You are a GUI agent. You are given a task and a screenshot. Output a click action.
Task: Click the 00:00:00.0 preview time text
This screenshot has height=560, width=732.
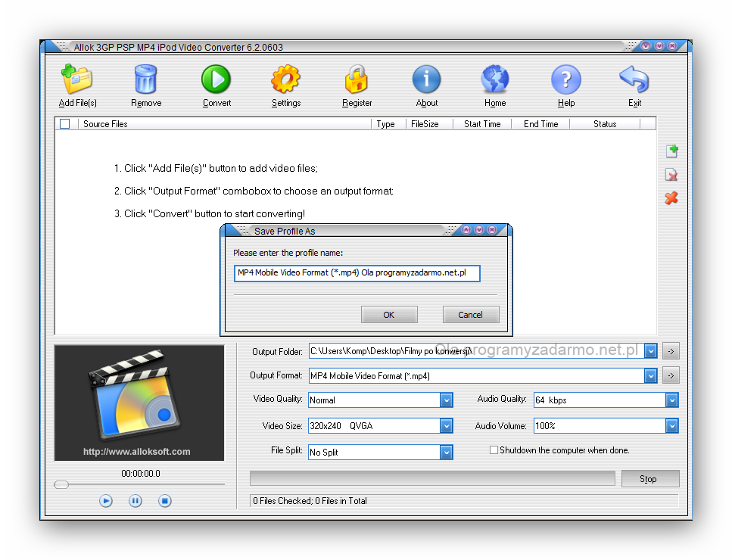[x=141, y=474]
